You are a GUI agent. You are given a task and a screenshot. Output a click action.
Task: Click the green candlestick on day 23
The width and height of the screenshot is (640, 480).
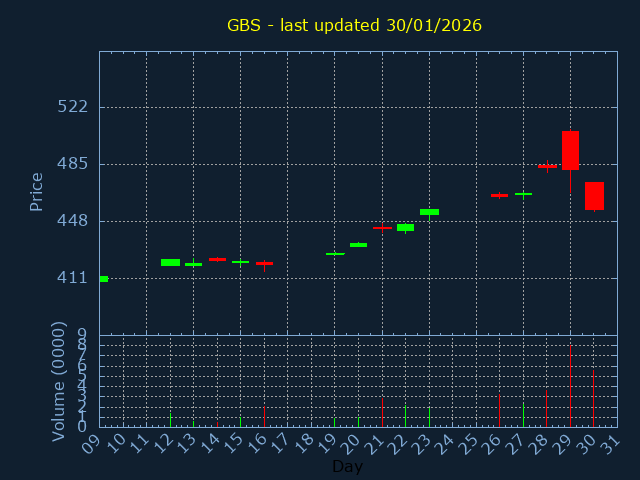429,212
